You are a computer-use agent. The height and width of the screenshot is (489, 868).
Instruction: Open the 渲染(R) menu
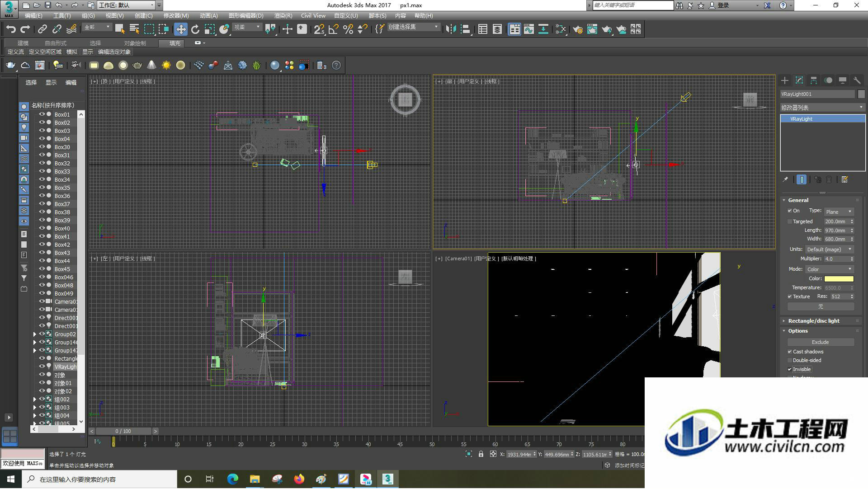click(283, 16)
